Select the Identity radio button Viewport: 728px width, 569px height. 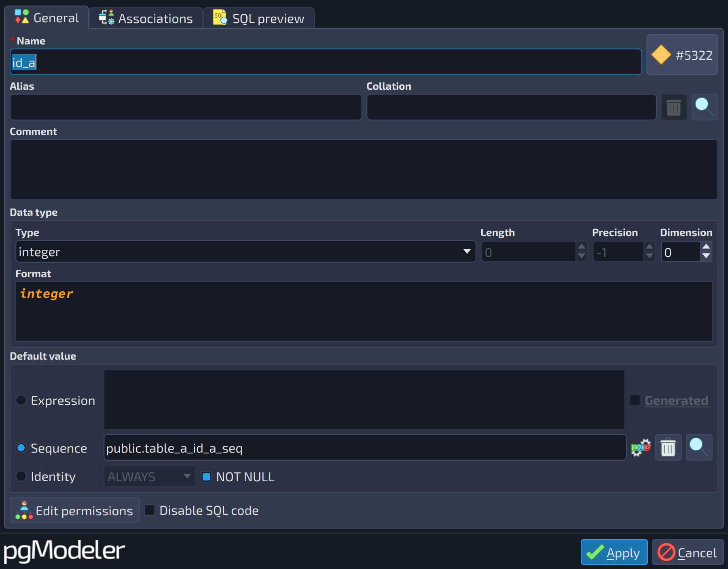click(x=21, y=476)
